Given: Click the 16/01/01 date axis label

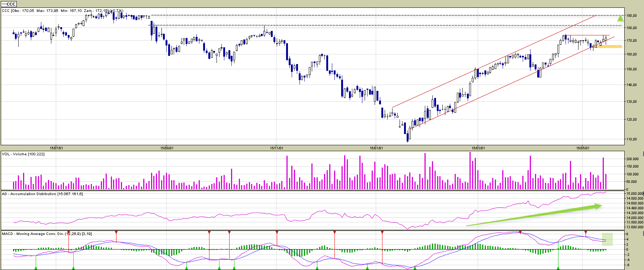Looking at the screenshot, I should tap(376, 148).
